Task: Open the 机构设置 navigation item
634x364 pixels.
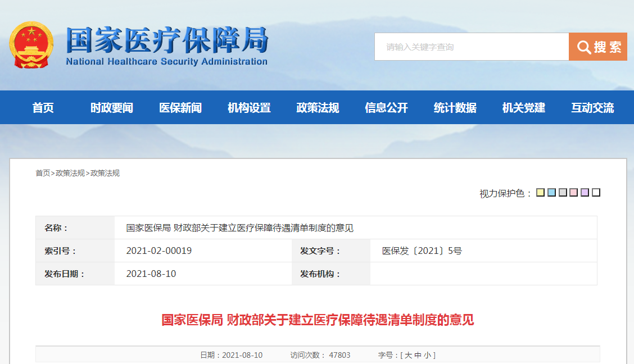Action: pyautogui.click(x=249, y=107)
